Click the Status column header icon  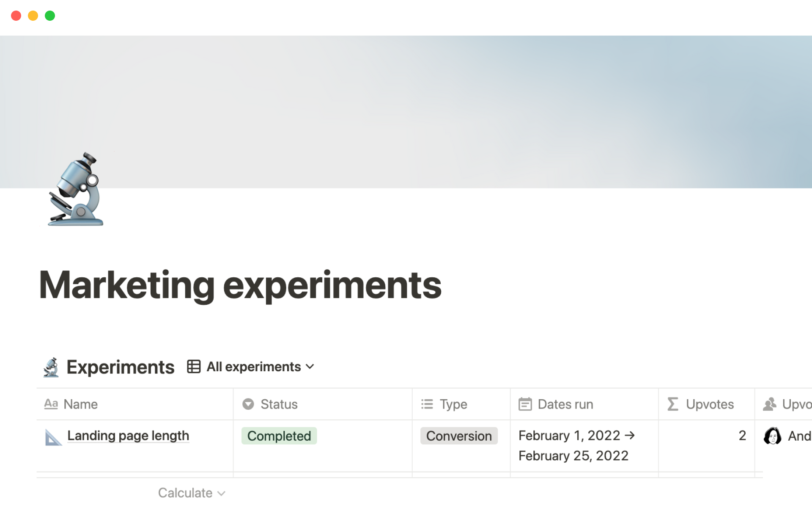pos(248,404)
